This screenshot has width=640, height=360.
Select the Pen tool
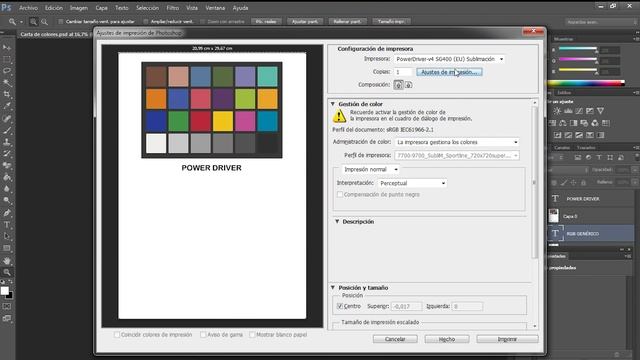[x=7, y=213]
